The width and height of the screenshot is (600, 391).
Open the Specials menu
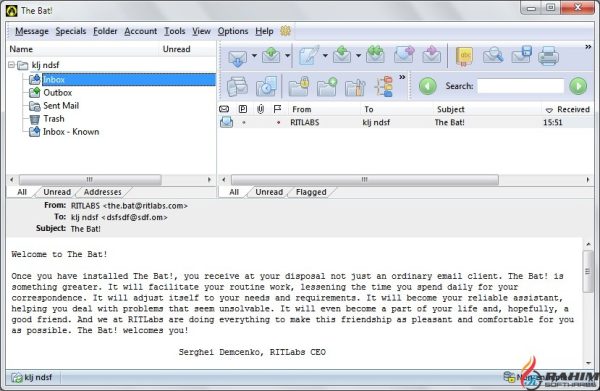tap(71, 31)
